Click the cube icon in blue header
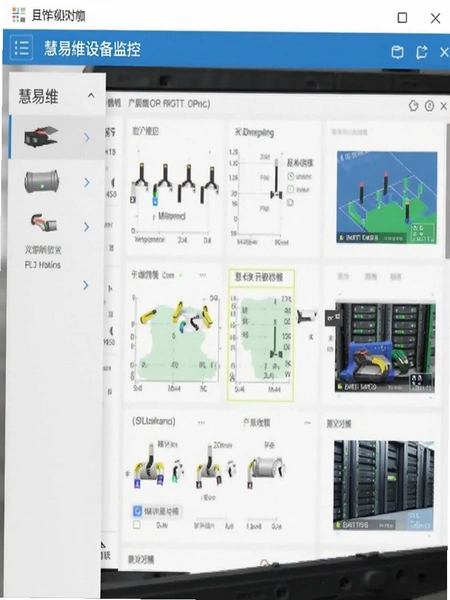The width and height of the screenshot is (450, 600). click(x=398, y=52)
